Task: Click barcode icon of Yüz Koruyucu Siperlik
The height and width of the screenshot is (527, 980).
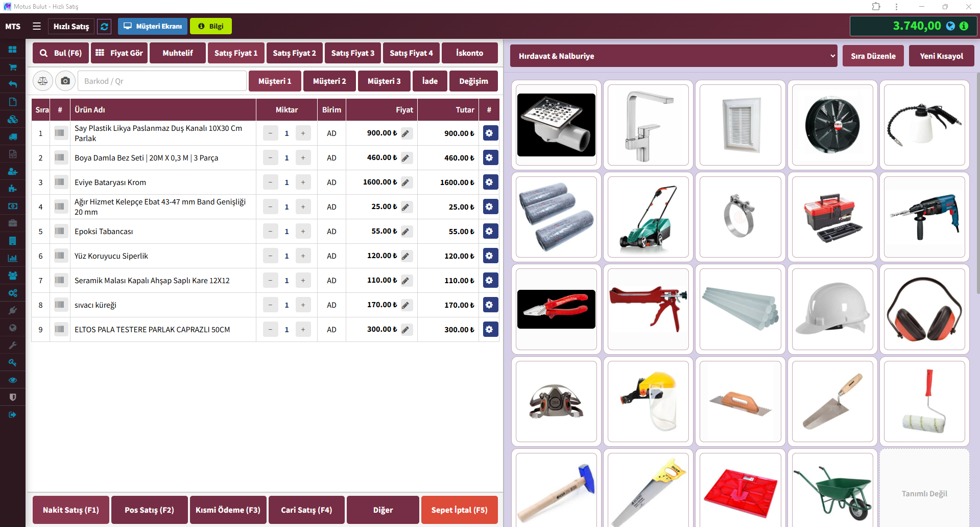Action: point(60,256)
